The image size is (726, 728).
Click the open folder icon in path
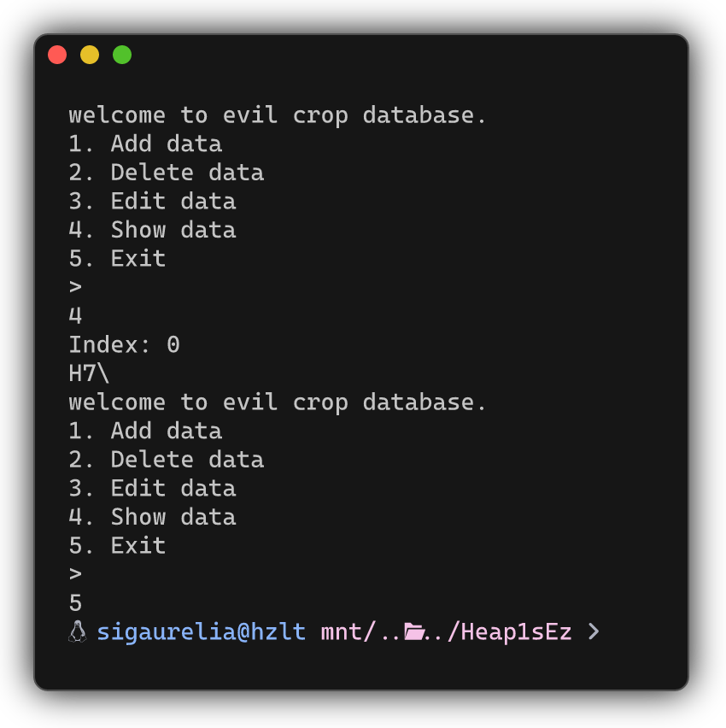coord(414,632)
